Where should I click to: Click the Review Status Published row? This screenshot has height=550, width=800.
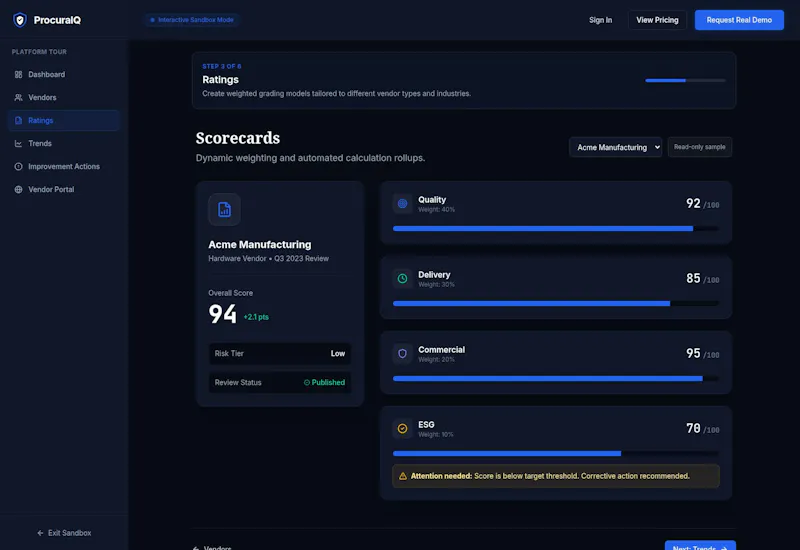coord(280,382)
